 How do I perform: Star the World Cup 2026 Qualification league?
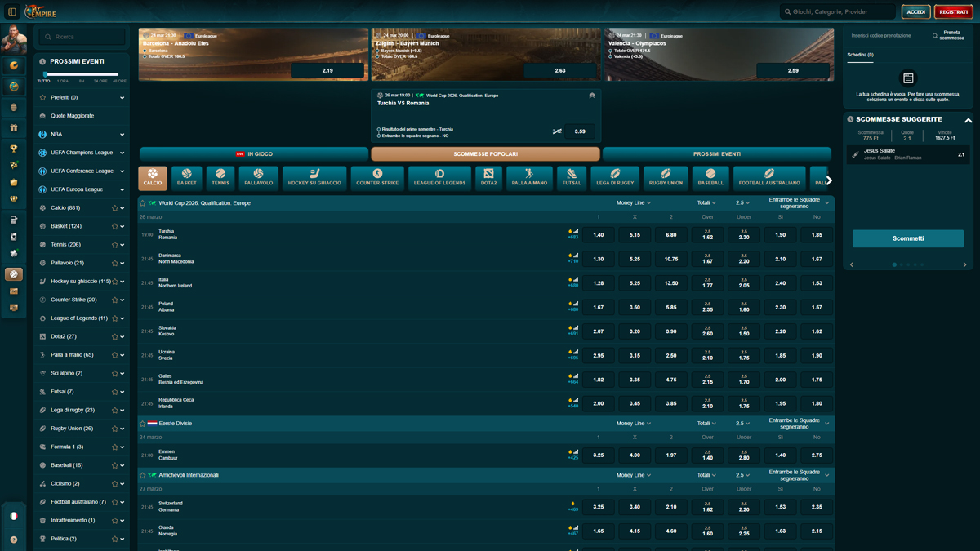(x=143, y=203)
